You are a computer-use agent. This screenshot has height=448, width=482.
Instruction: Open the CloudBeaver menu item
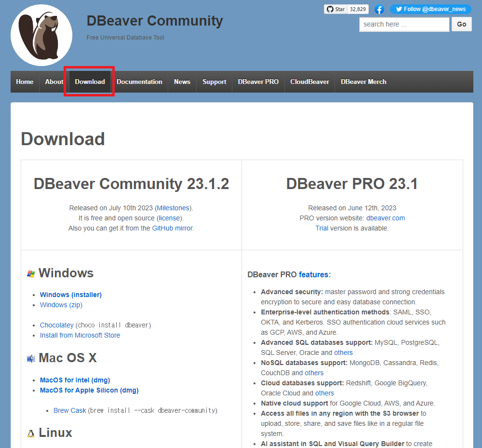[309, 82]
